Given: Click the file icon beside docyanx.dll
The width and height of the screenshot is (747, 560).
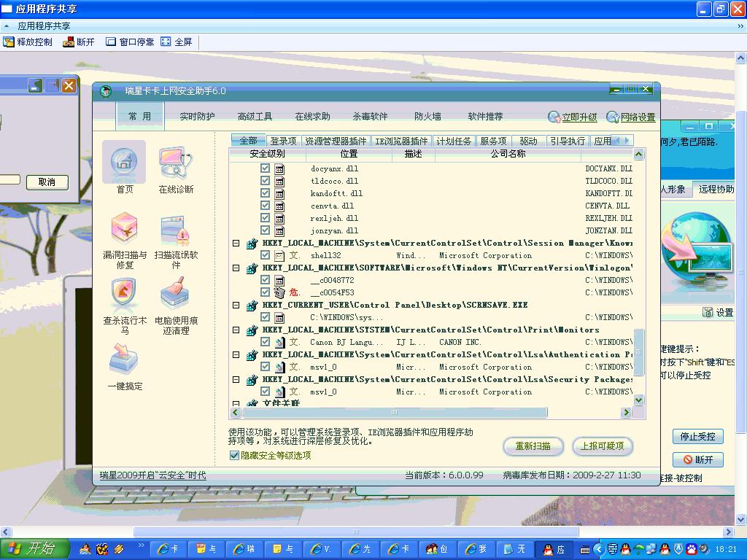Looking at the screenshot, I should (279, 168).
